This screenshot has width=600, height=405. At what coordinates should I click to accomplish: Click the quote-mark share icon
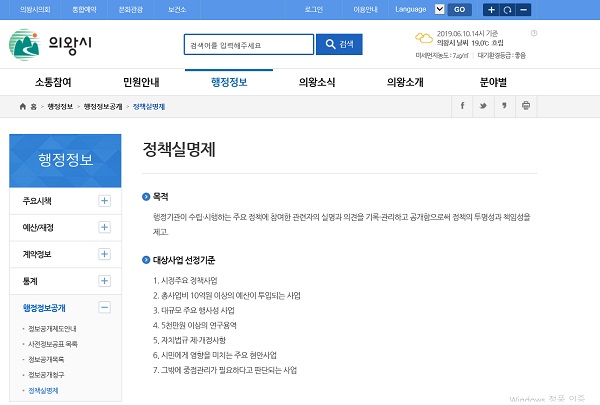click(x=504, y=106)
